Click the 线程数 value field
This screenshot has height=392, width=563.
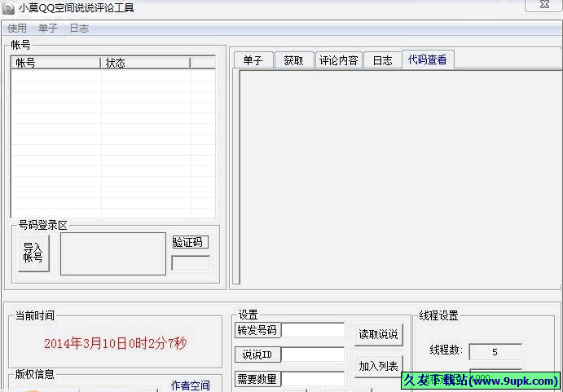(495, 352)
